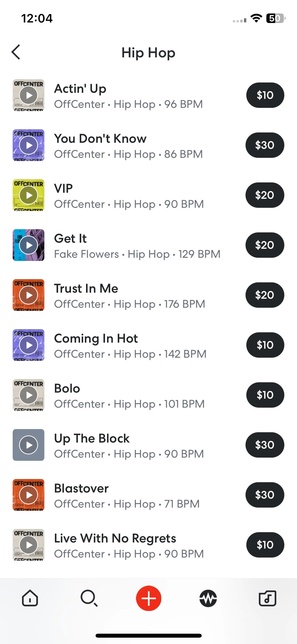Buy Actin' Up for $10
297x644 pixels.
[265, 95]
